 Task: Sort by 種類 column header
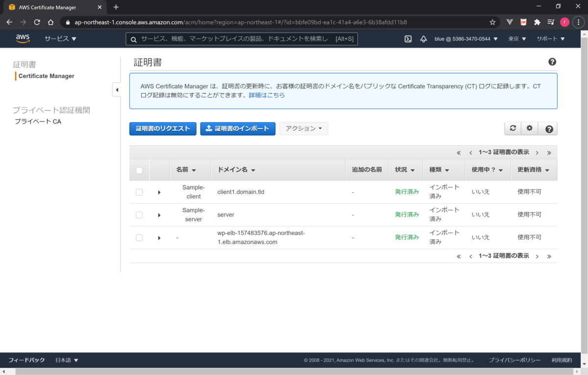pos(440,170)
